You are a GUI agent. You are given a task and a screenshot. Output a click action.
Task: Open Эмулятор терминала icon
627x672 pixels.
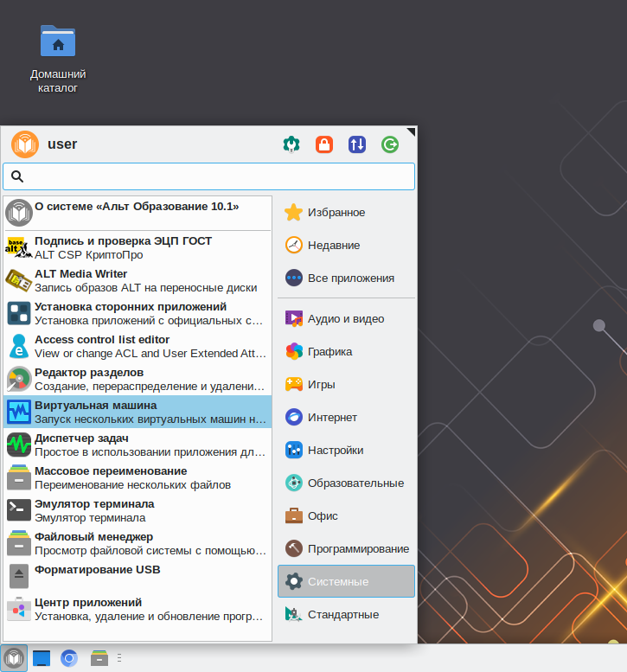click(x=19, y=510)
